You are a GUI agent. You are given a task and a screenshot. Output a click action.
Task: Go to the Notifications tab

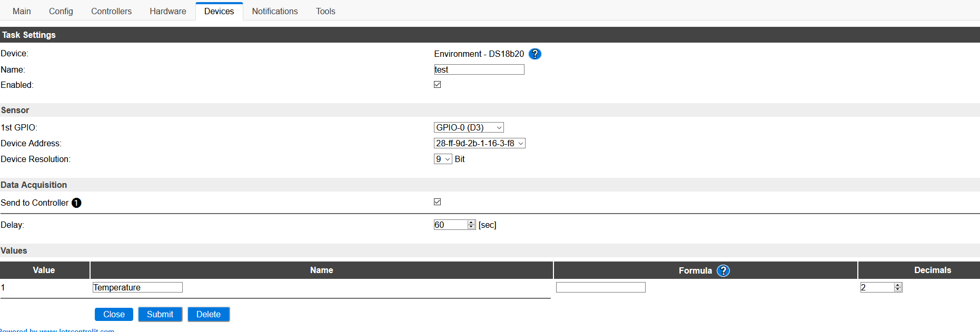[x=275, y=11]
